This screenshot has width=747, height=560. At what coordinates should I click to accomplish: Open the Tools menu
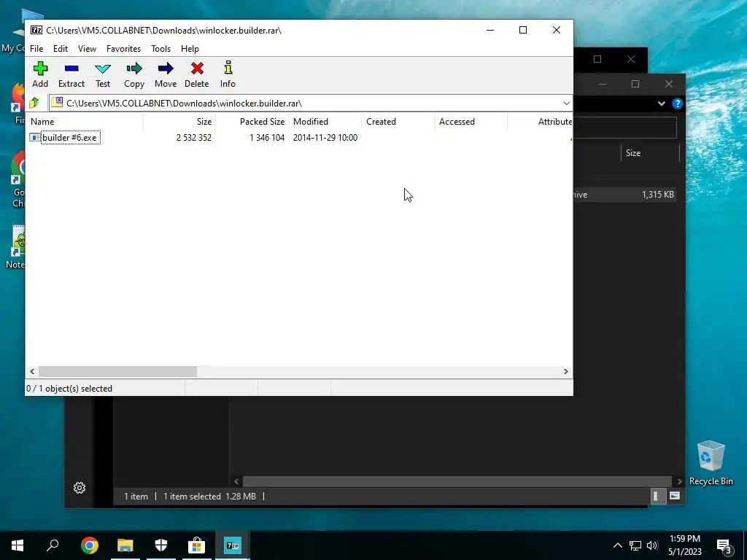[x=160, y=49]
